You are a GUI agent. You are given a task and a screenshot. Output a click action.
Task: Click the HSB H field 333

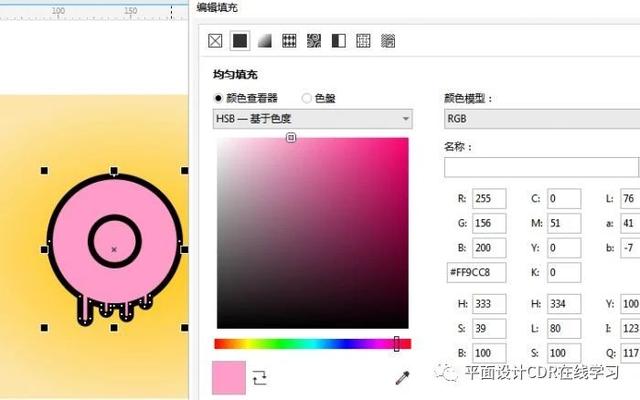tap(489, 304)
